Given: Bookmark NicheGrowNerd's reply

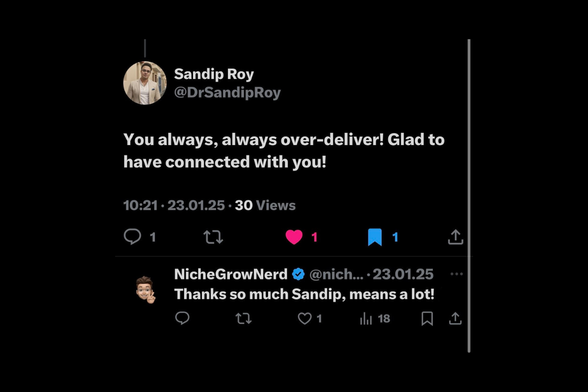Looking at the screenshot, I should tap(427, 319).
